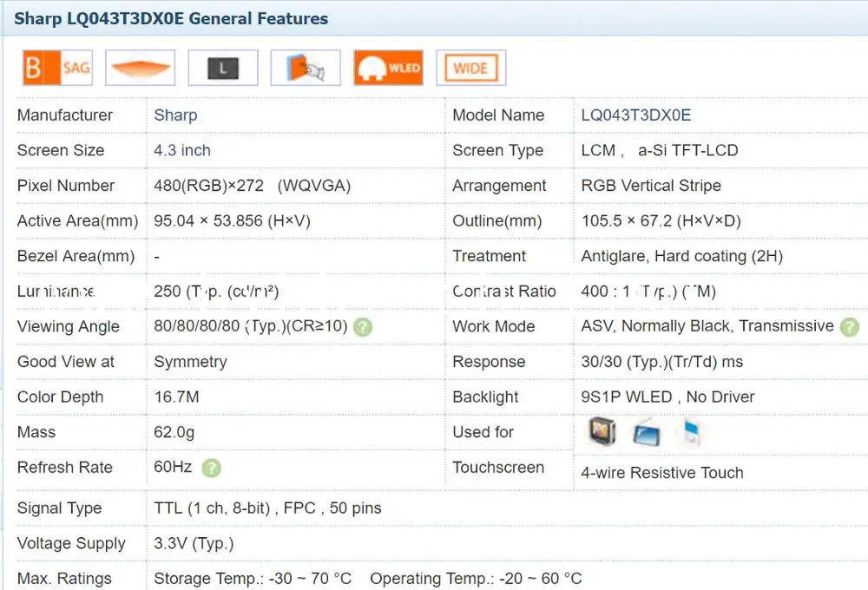The image size is (868, 590).
Task: Click the 'Touchscreen' row label
Action: coord(498,467)
